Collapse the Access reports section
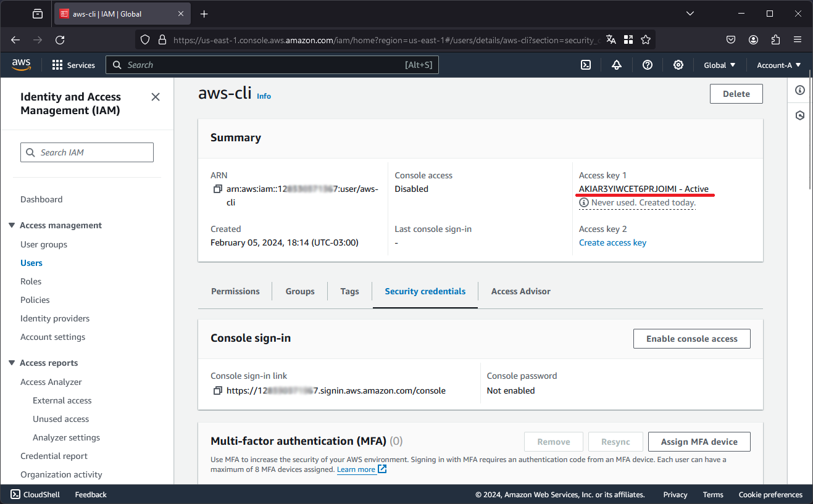This screenshot has width=813, height=504. click(12, 363)
